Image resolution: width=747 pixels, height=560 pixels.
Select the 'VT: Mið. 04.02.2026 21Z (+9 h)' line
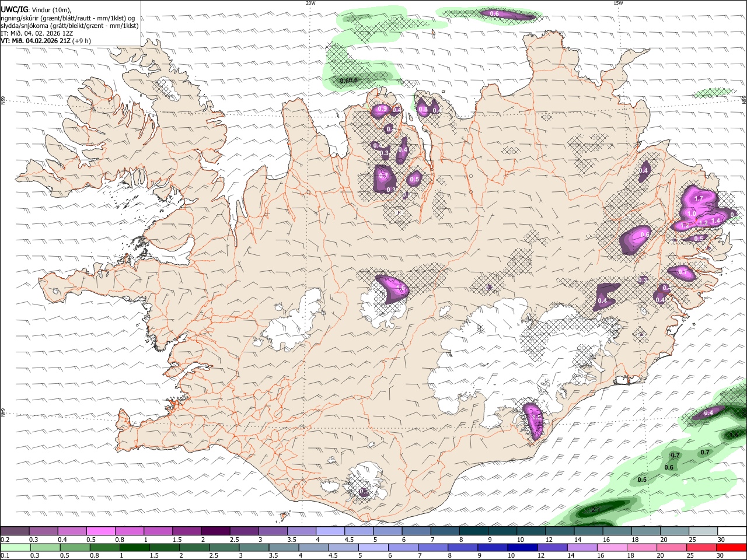click(46, 41)
